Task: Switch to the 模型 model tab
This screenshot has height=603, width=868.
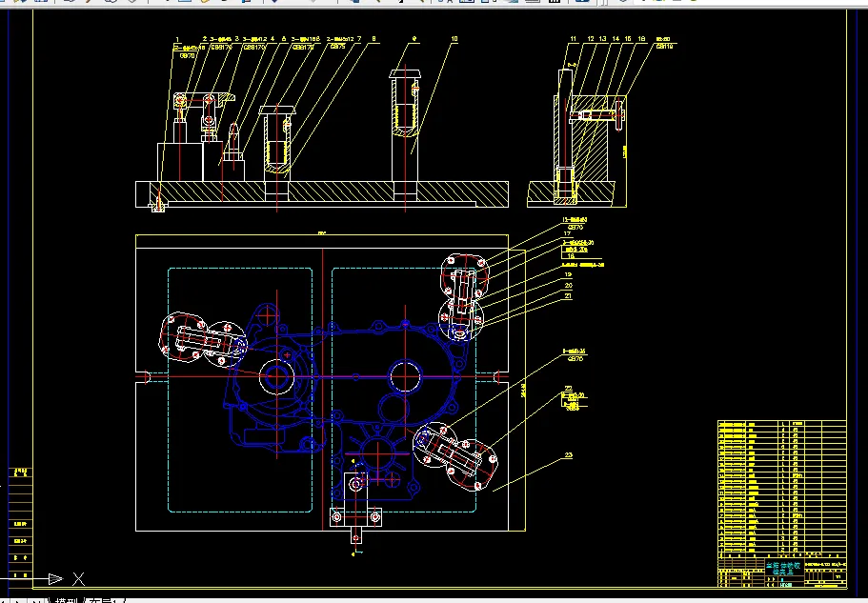Action: point(67,600)
